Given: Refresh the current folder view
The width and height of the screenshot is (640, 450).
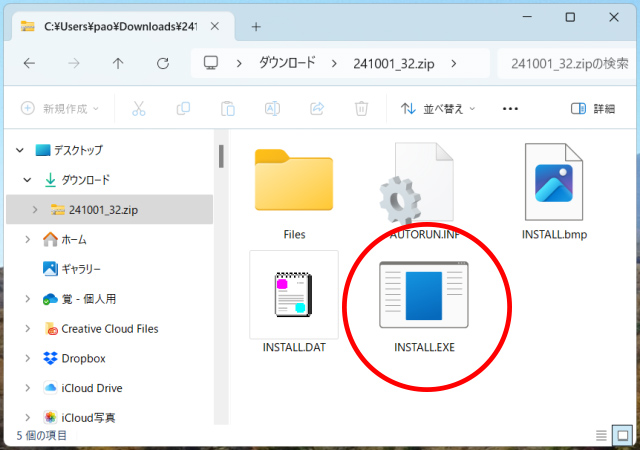Looking at the screenshot, I should point(162,63).
